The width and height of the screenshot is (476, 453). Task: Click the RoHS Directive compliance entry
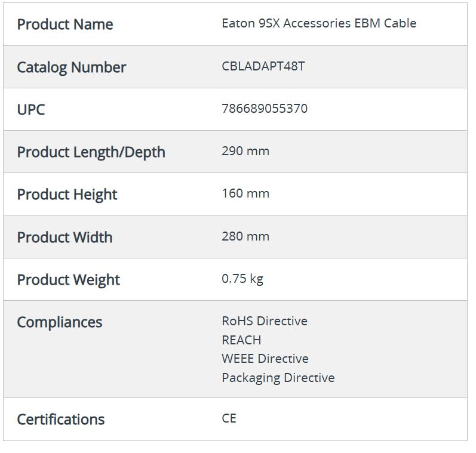(264, 321)
